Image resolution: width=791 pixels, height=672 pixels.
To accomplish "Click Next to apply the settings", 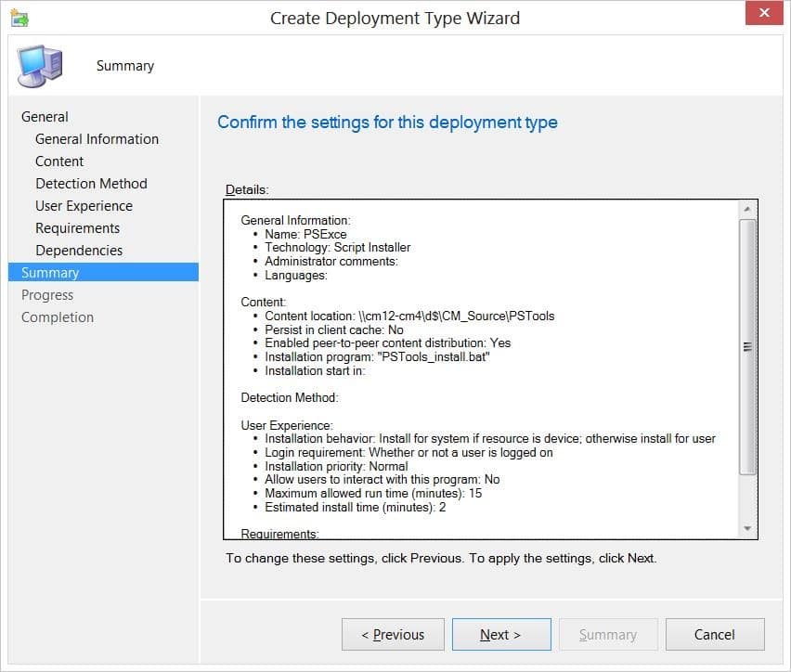I will 501,635.
